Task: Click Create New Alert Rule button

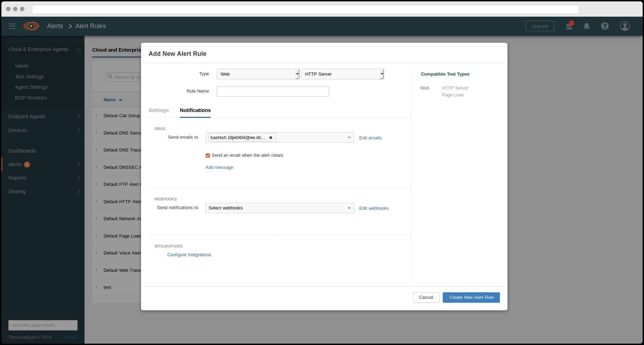Action: 471,297
